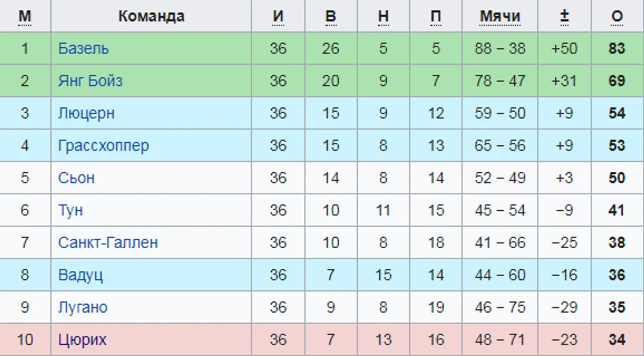
Task: Open the Лугано team link
Action: tap(83, 307)
